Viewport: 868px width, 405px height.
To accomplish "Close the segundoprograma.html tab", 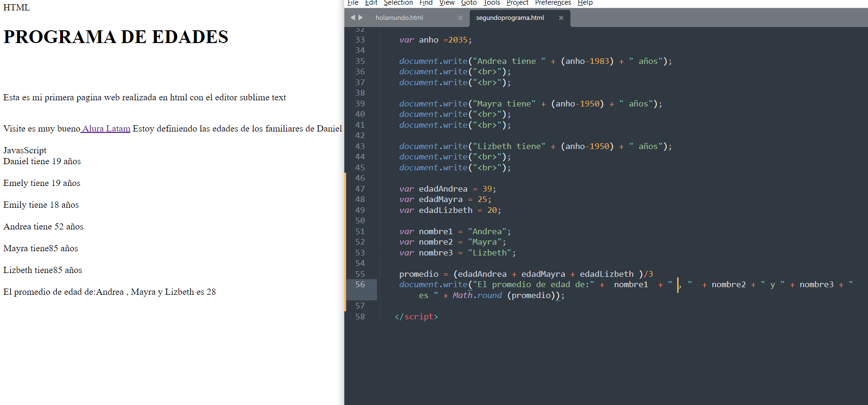I will pos(561,18).
